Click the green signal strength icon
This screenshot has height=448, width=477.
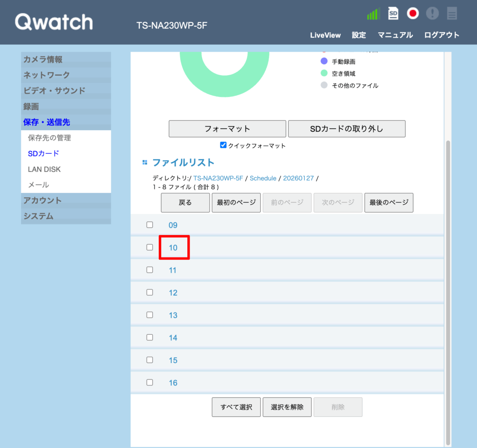click(x=373, y=14)
